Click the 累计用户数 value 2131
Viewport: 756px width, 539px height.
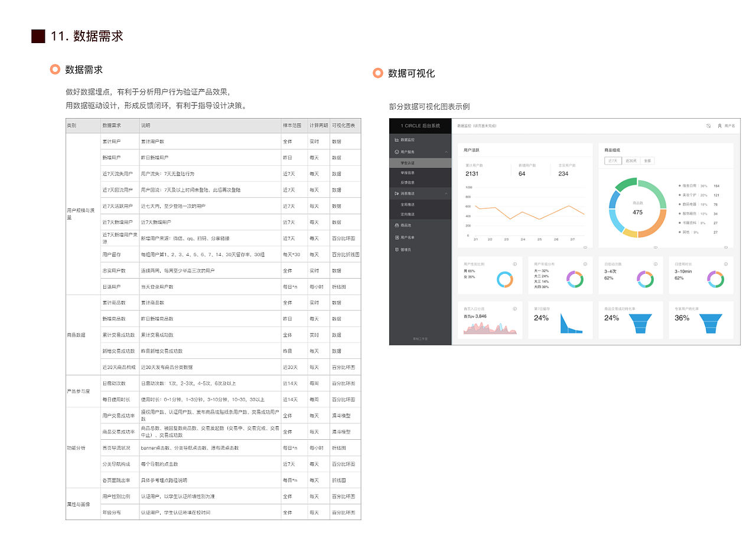tap(472, 174)
